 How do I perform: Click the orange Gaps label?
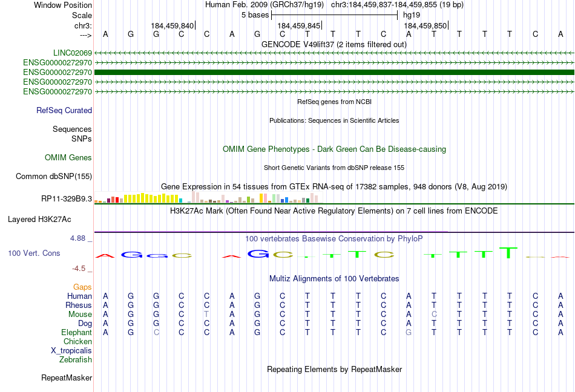[82, 287]
